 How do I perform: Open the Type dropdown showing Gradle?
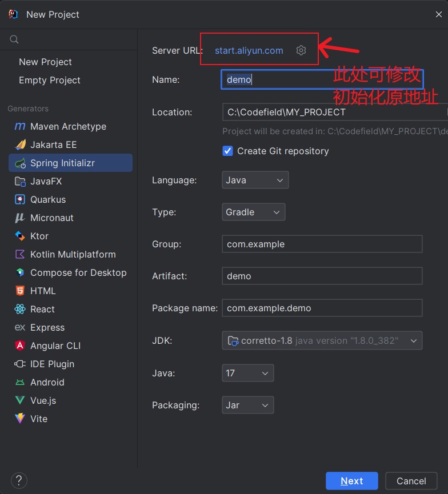click(x=254, y=212)
